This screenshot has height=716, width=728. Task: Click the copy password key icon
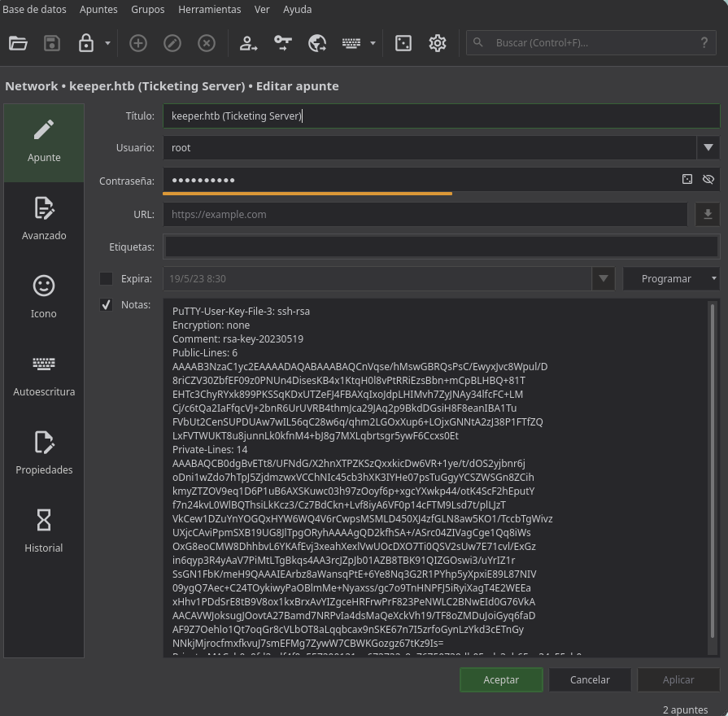point(283,43)
